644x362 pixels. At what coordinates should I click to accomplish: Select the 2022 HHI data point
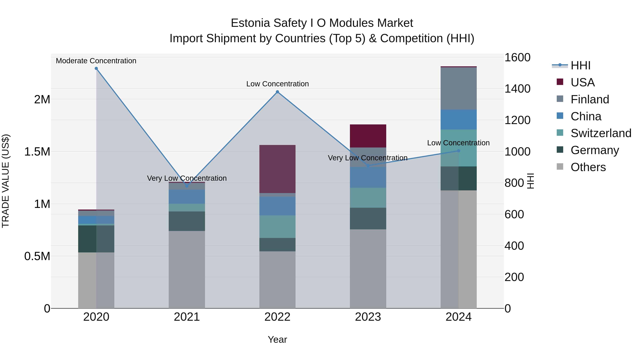pyautogui.click(x=277, y=92)
